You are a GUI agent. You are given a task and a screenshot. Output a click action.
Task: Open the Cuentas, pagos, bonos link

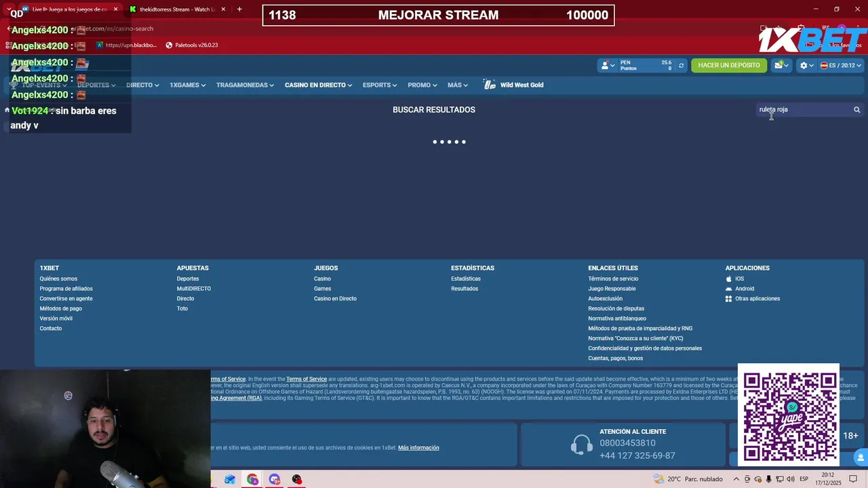tap(615, 359)
